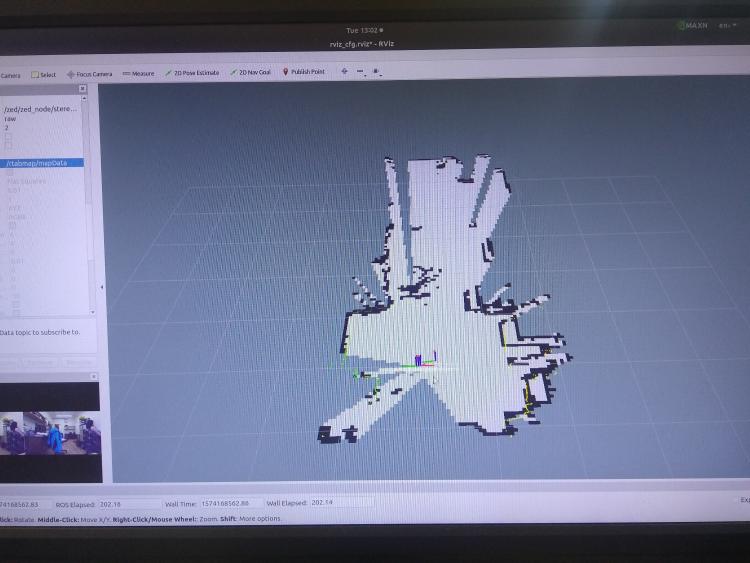Toggle the checkbox below the value 2

tap(8, 138)
